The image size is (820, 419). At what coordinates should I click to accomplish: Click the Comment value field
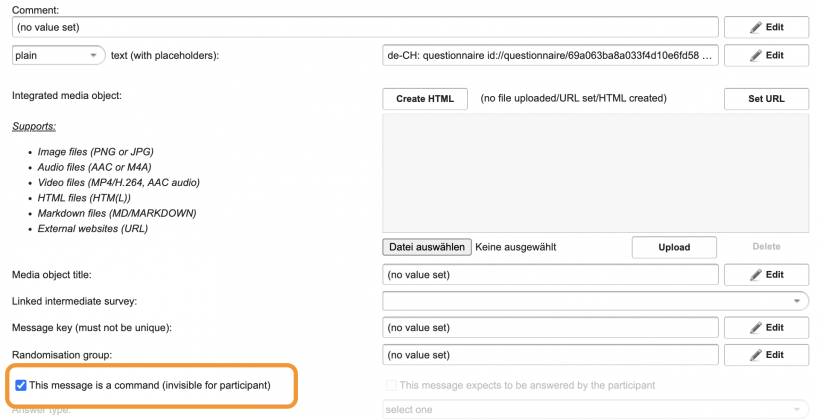tap(365, 27)
